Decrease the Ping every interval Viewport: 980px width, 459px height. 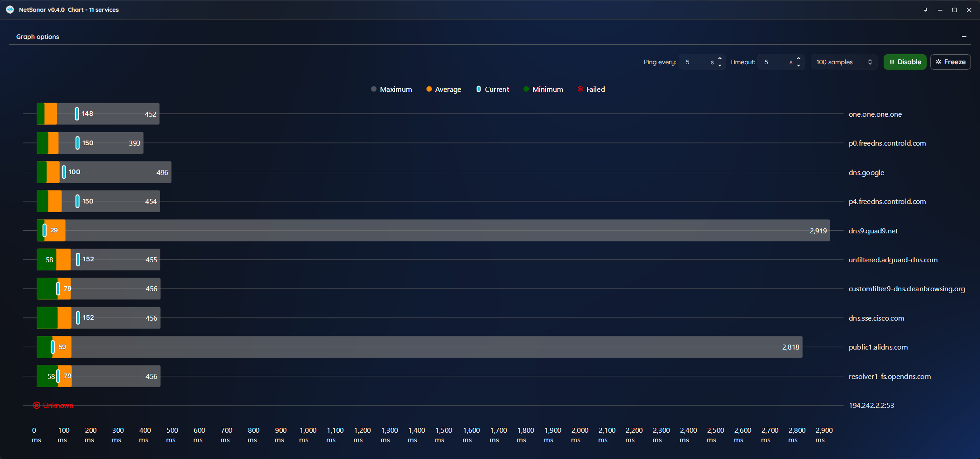pyautogui.click(x=720, y=66)
